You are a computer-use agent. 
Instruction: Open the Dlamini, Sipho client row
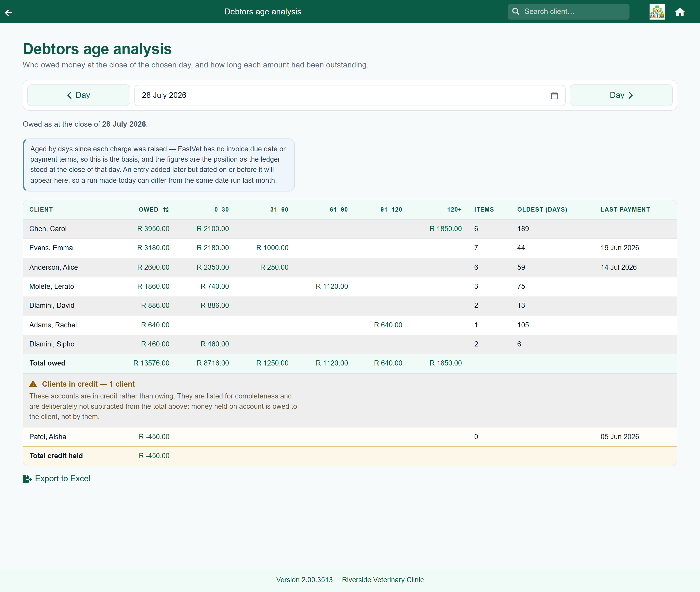click(350, 344)
